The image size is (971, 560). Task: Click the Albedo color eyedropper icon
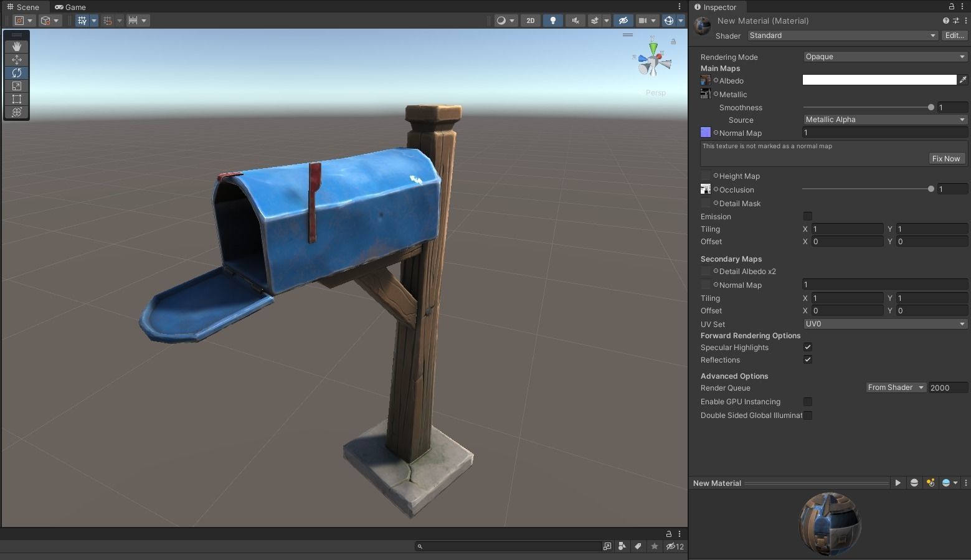(x=963, y=80)
